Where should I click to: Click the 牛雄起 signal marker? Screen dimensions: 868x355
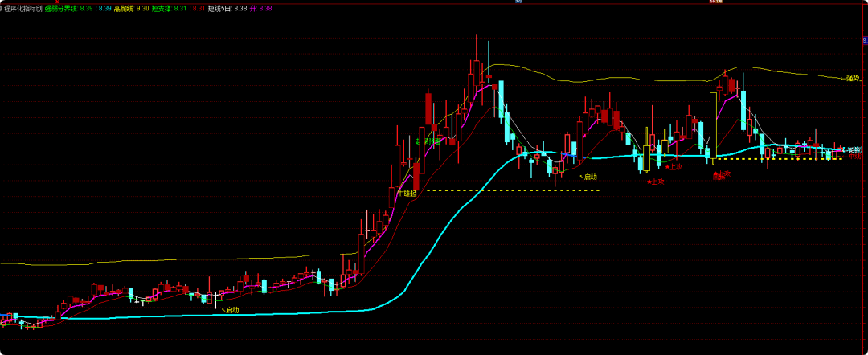[410, 193]
